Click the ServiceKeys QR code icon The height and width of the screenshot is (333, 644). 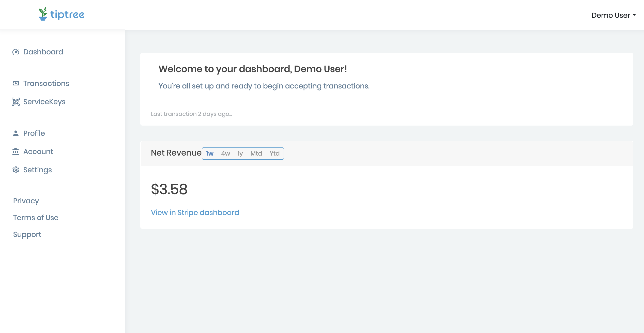(16, 102)
